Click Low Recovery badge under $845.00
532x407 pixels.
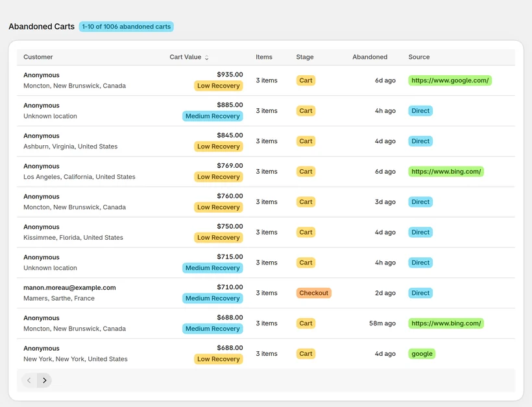(219, 146)
